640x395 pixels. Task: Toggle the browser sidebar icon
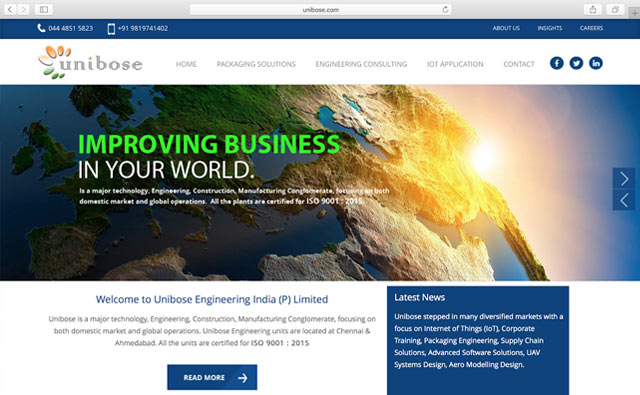coord(44,9)
